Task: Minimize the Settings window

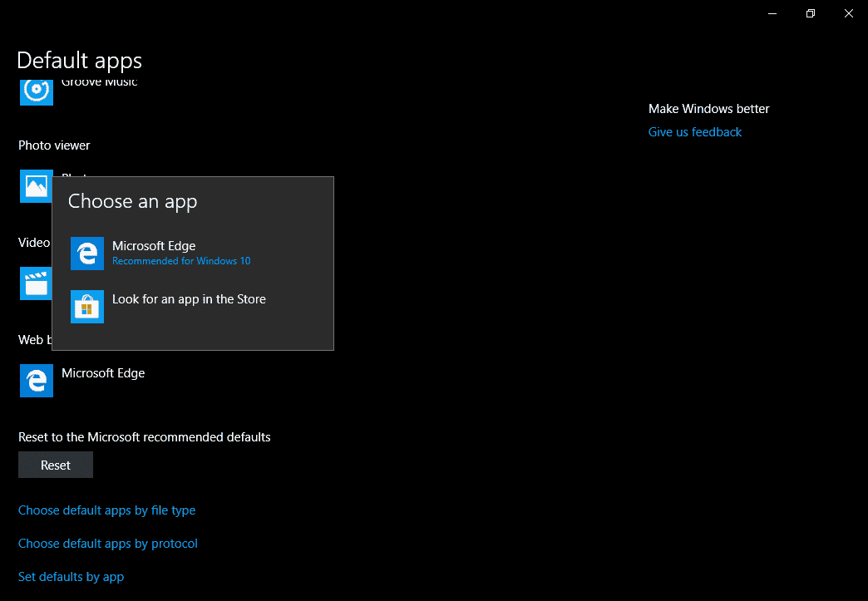Action: point(772,13)
